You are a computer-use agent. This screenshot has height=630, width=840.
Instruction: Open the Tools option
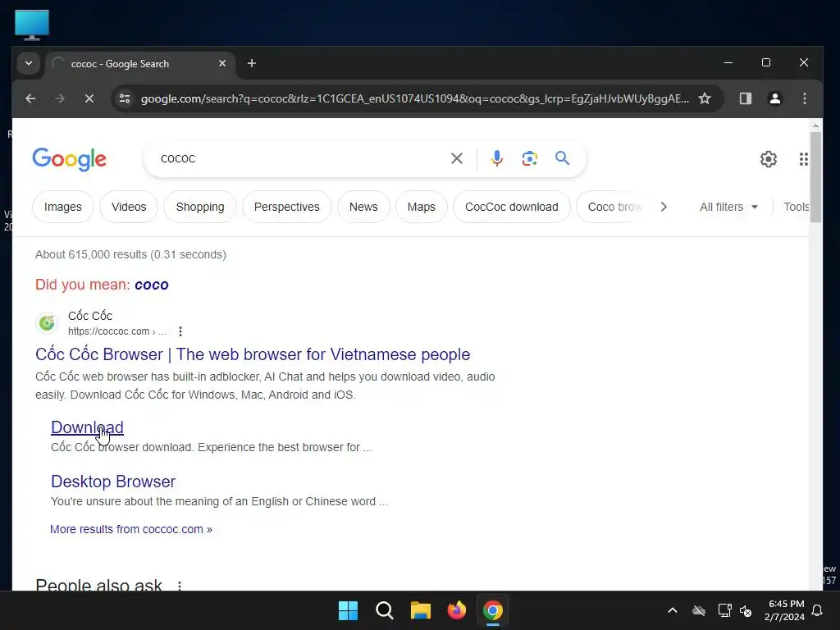click(x=796, y=207)
